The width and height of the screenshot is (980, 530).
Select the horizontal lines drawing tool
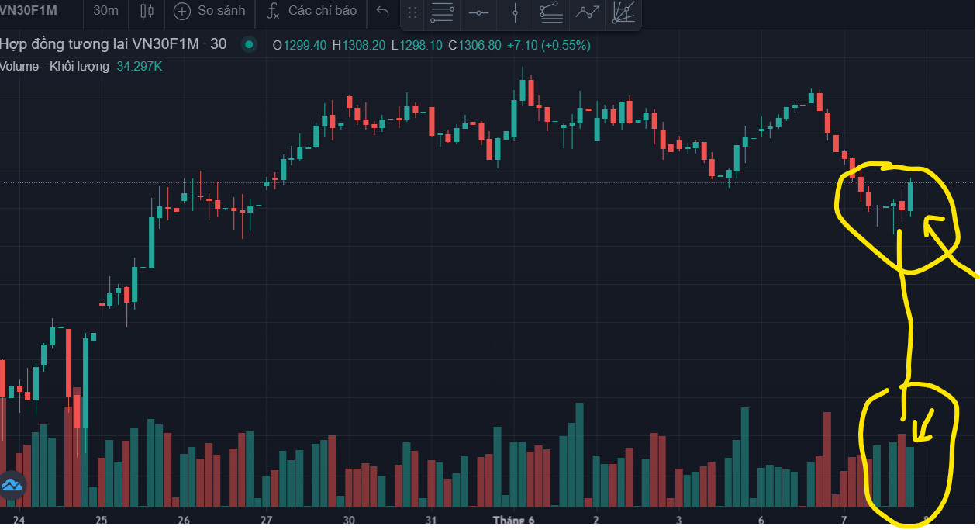click(x=442, y=12)
